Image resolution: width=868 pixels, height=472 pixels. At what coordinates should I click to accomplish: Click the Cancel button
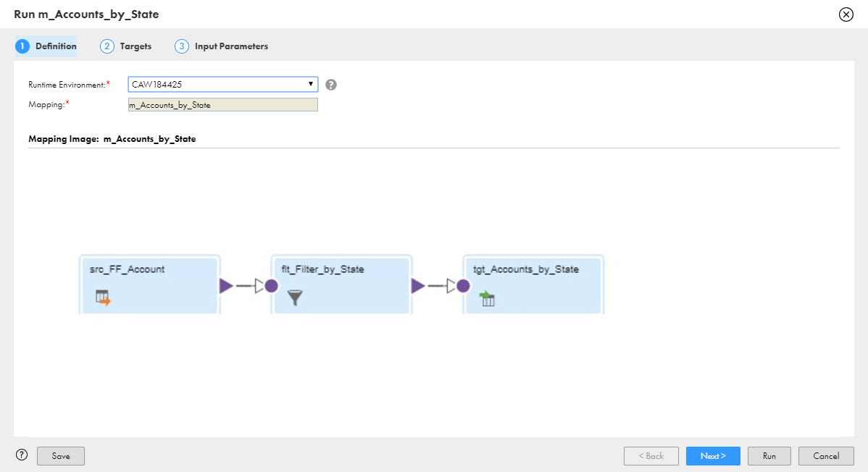pos(826,456)
